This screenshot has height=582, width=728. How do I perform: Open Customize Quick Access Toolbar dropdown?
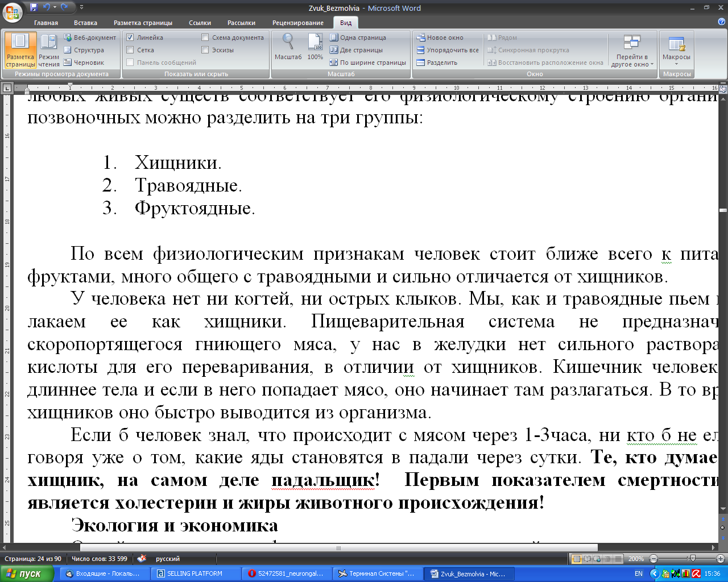coord(81,7)
